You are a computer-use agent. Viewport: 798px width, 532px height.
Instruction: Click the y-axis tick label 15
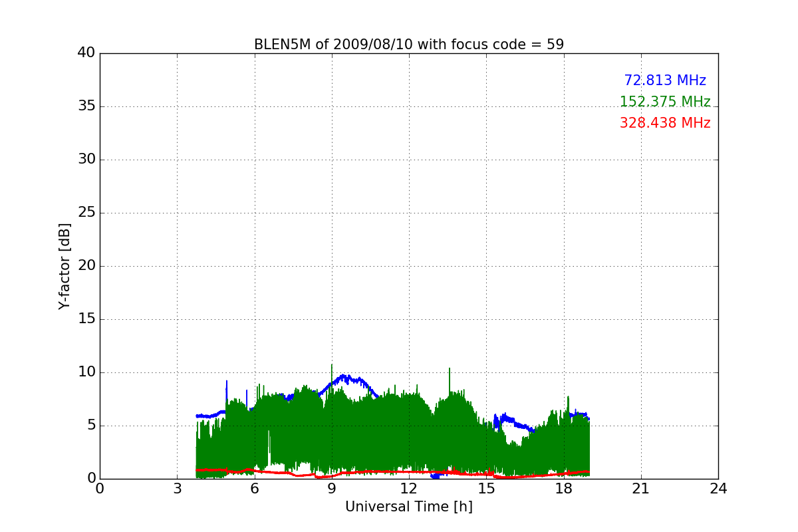[x=86, y=319]
